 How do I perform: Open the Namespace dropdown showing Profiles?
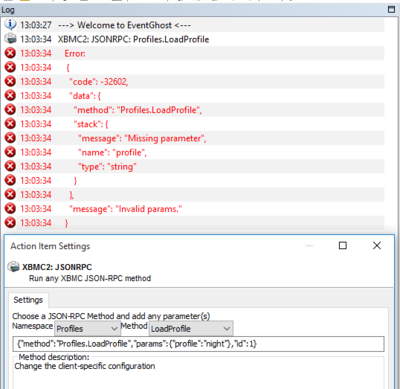pyautogui.click(x=87, y=329)
